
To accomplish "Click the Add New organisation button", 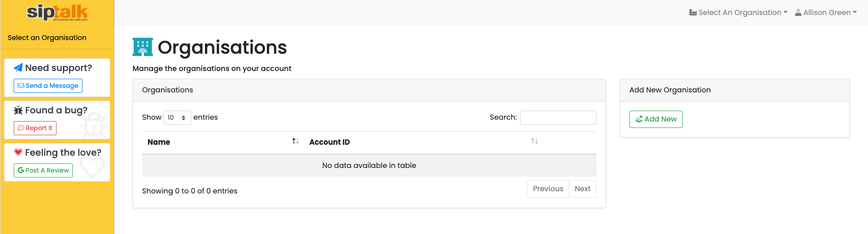I will click(656, 119).
